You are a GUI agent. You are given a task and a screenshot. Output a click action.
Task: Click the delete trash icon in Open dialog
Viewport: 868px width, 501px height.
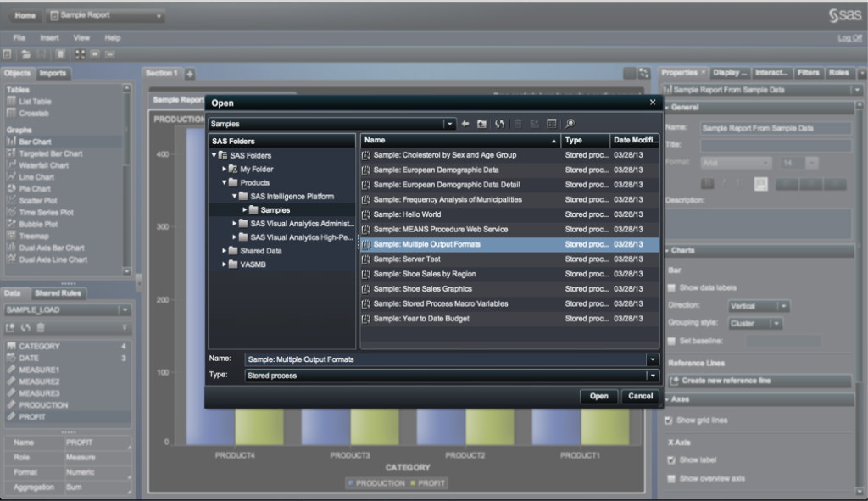[x=518, y=124]
